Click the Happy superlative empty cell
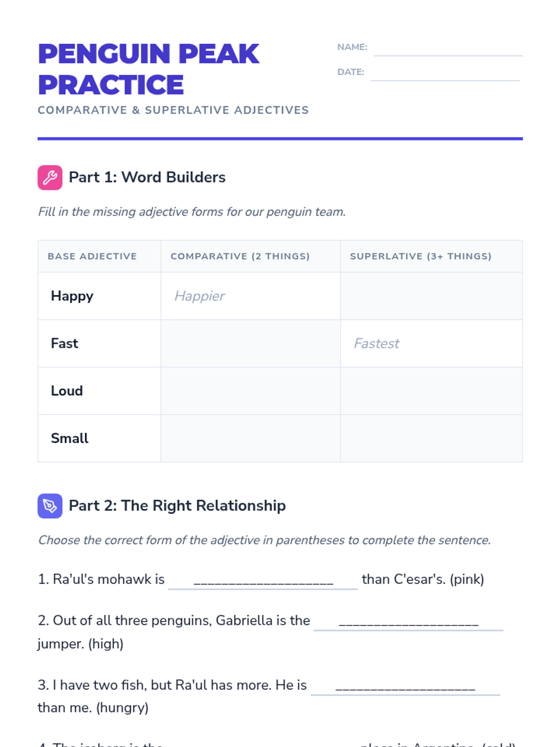 click(431, 296)
